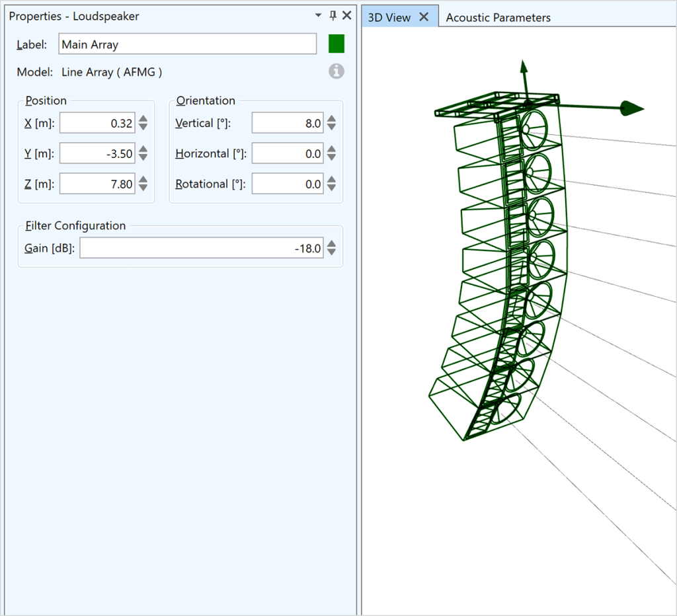
Task: Click the Label field containing Main Array
Action: [187, 44]
